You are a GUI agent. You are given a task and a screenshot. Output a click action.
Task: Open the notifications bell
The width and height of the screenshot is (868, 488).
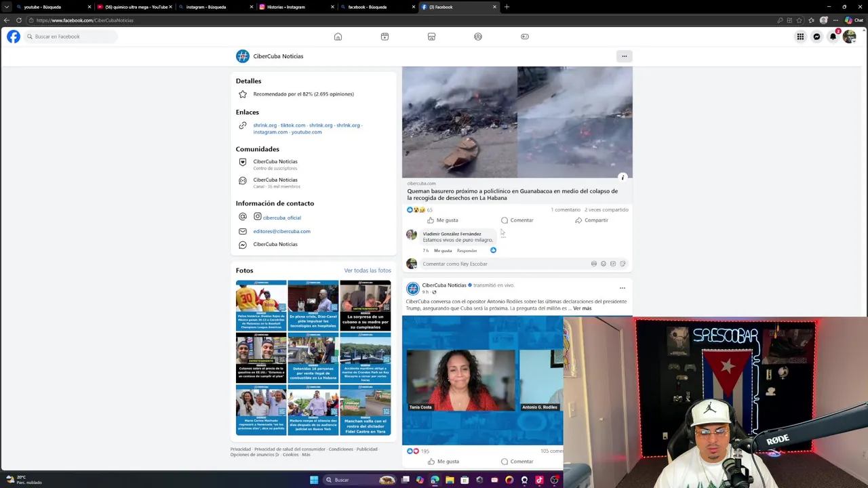(x=833, y=37)
